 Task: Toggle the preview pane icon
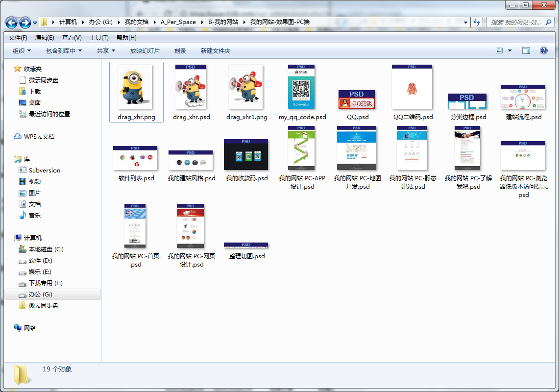tap(526, 50)
